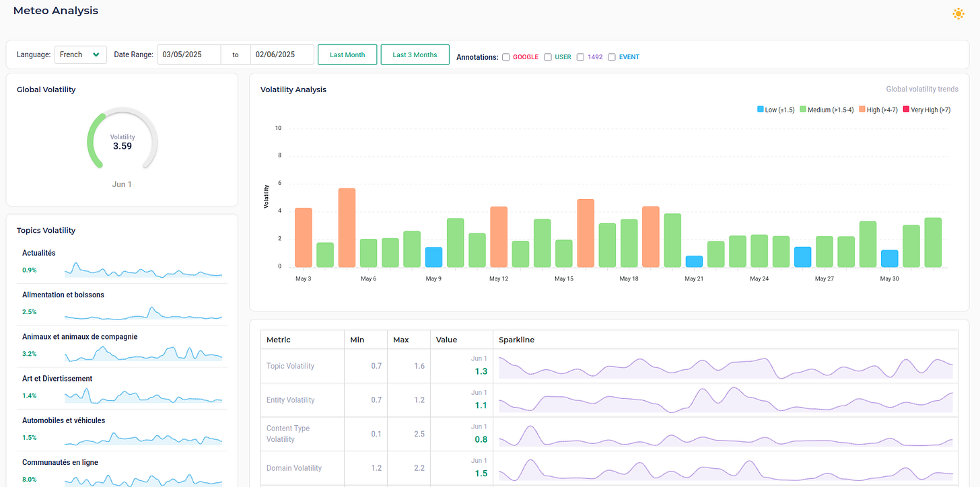Viewport: 980px width, 487px height.
Task: Select the Topic Volatility metric row label
Action: [290, 366]
